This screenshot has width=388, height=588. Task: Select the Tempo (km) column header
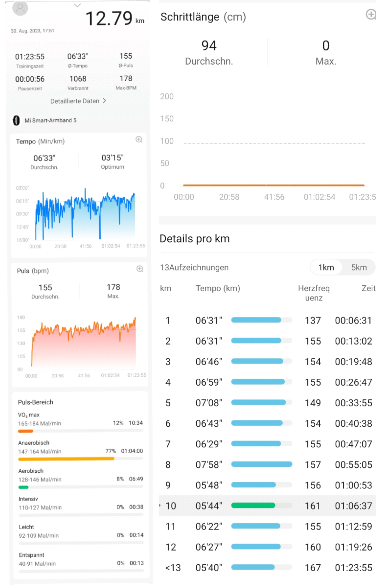218,289
